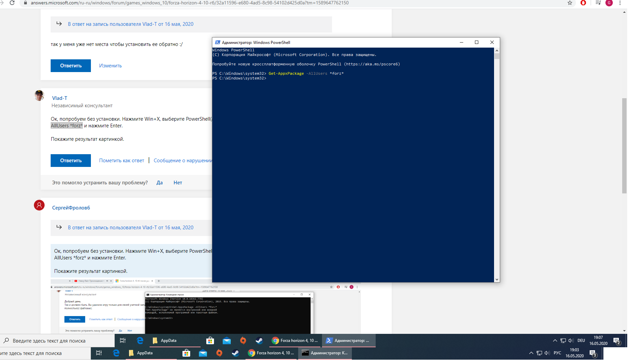Expand hidden tray icons next to DEU

coord(555,341)
